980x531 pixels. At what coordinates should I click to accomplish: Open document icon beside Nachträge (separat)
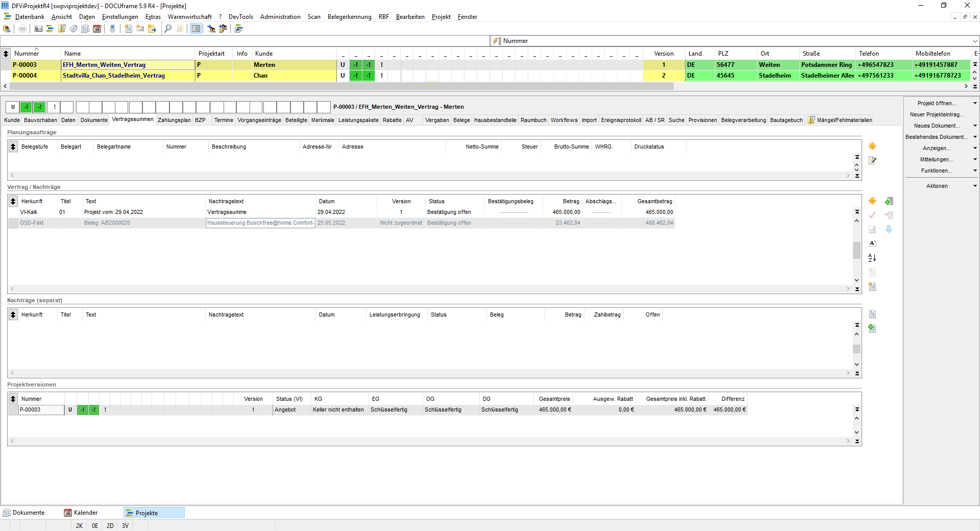coord(872,315)
